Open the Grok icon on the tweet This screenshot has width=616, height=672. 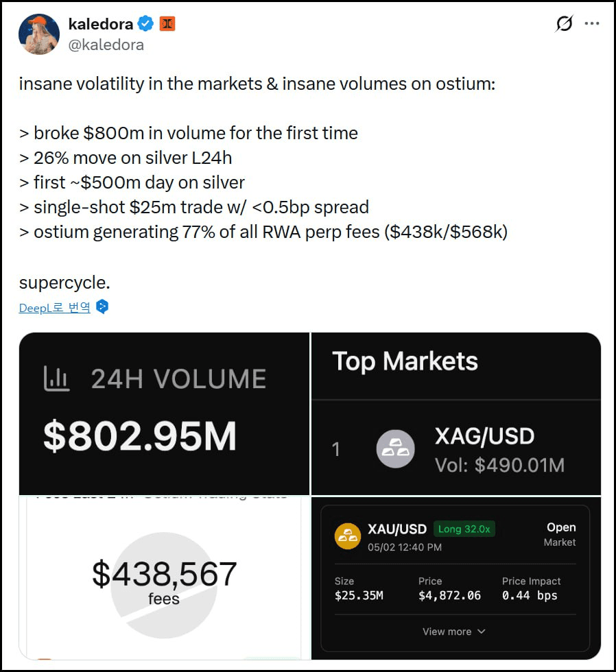tap(563, 24)
